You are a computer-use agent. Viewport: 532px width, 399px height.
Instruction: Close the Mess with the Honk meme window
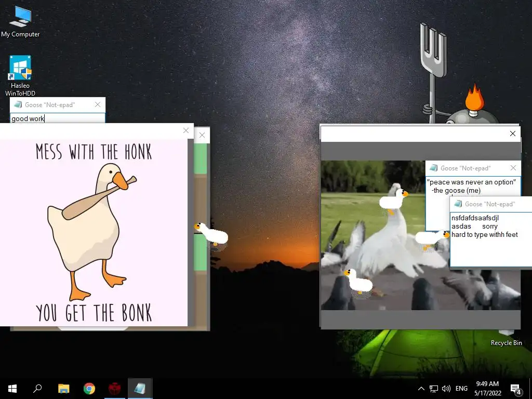click(x=186, y=130)
